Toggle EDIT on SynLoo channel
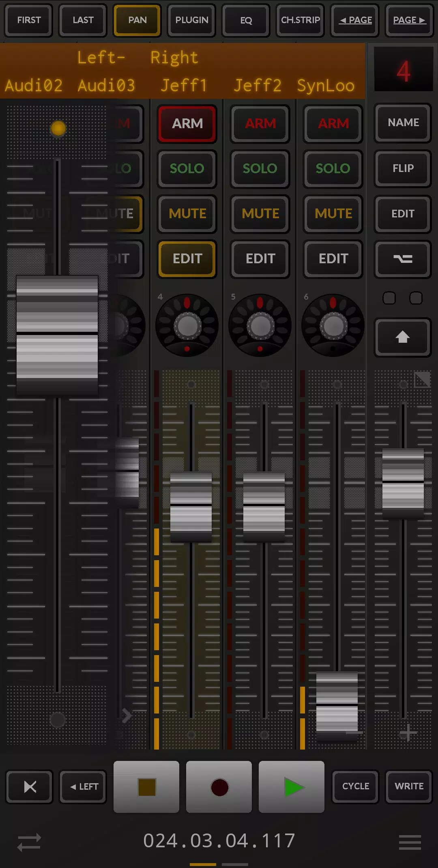 [x=333, y=259]
